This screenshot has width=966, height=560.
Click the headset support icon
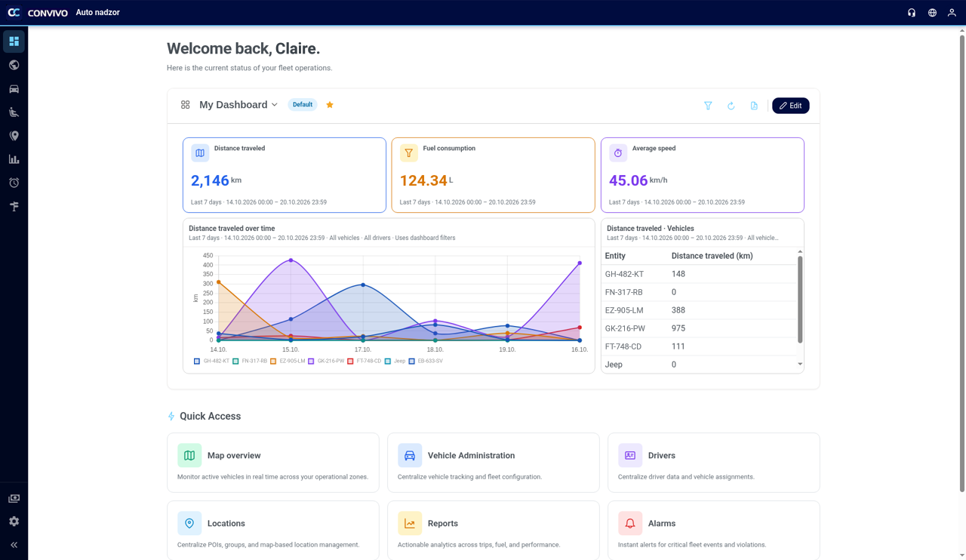coord(912,13)
